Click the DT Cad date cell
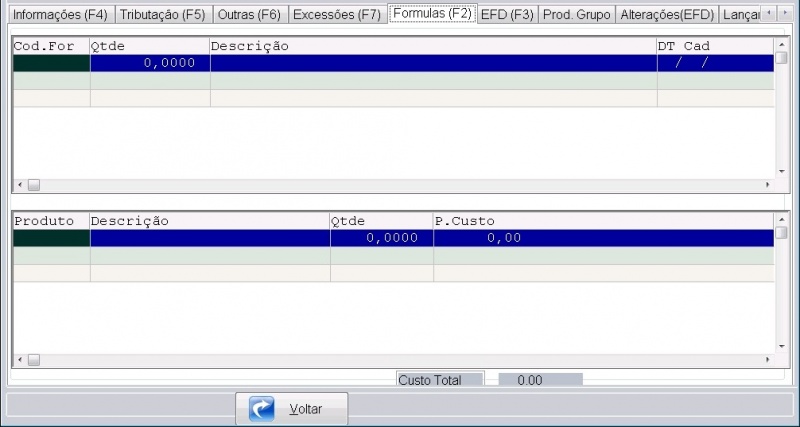 click(714, 63)
